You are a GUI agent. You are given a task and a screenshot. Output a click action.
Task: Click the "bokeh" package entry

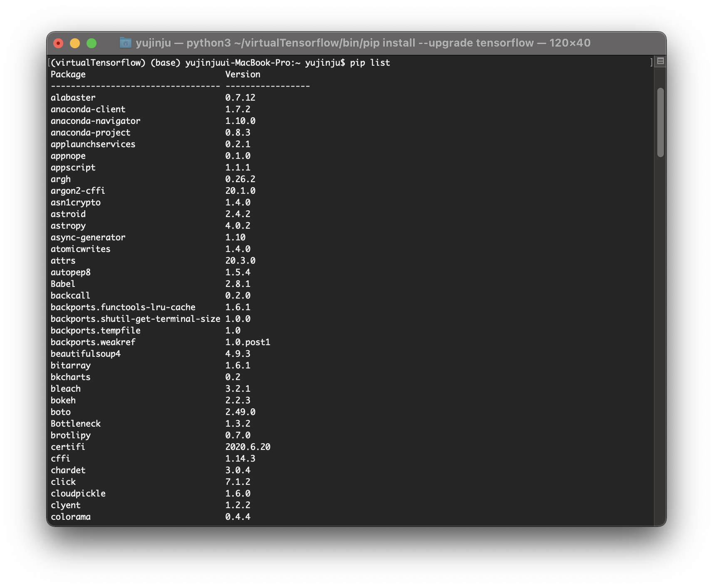click(63, 400)
